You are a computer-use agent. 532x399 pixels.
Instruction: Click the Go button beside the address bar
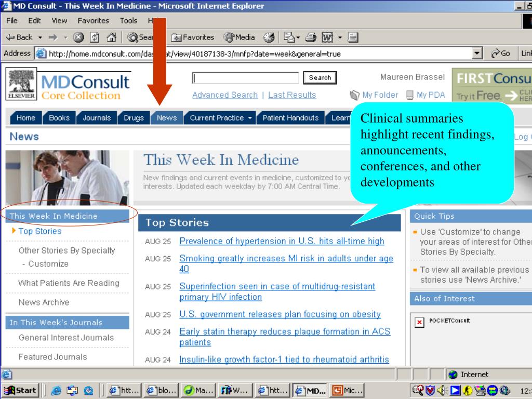click(500, 54)
